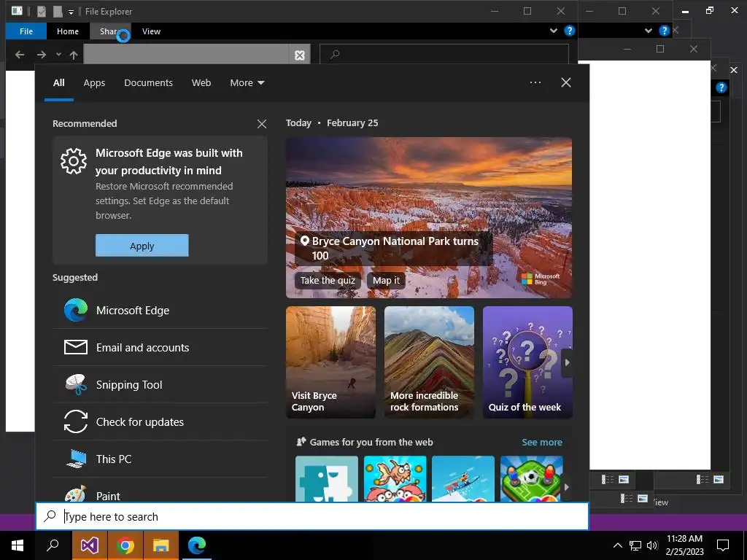
Task: Click the Quick Access Toolbar dropdown arrow
Action: tap(71, 12)
